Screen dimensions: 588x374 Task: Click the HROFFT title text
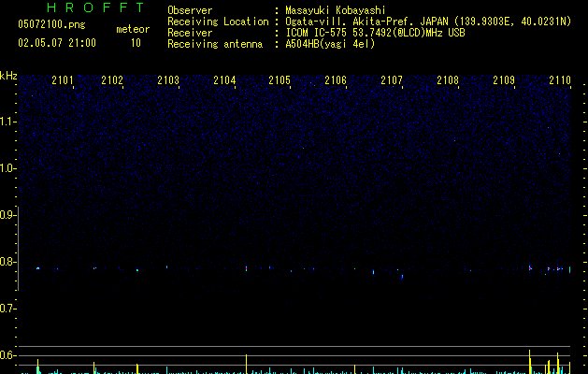95,7
